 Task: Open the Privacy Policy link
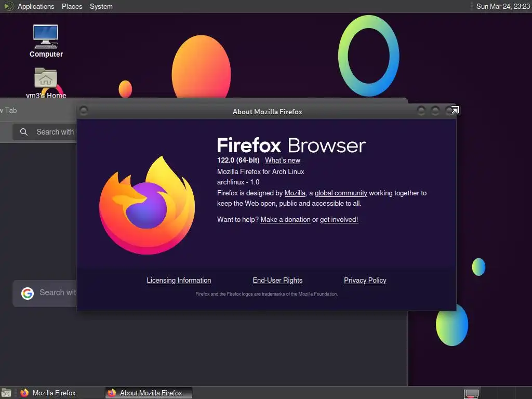pyautogui.click(x=365, y=280)
